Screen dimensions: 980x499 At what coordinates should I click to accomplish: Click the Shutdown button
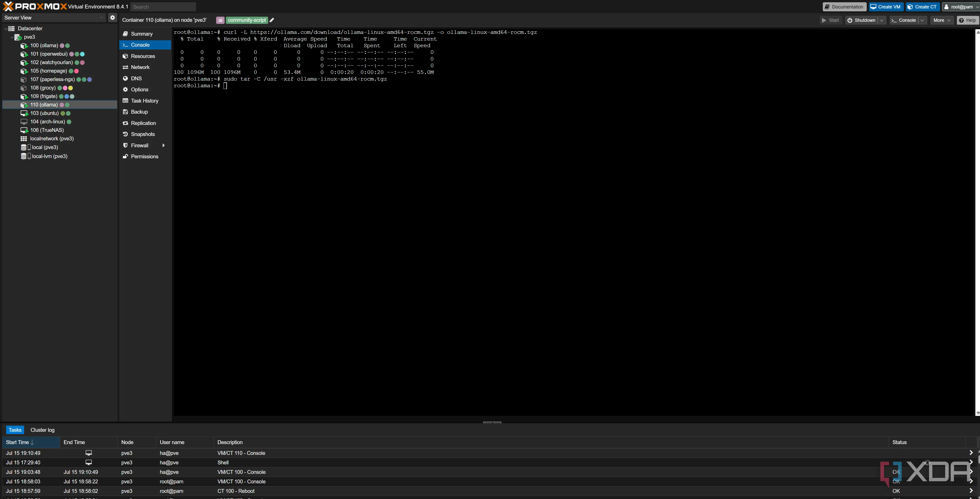click(862, 20)
